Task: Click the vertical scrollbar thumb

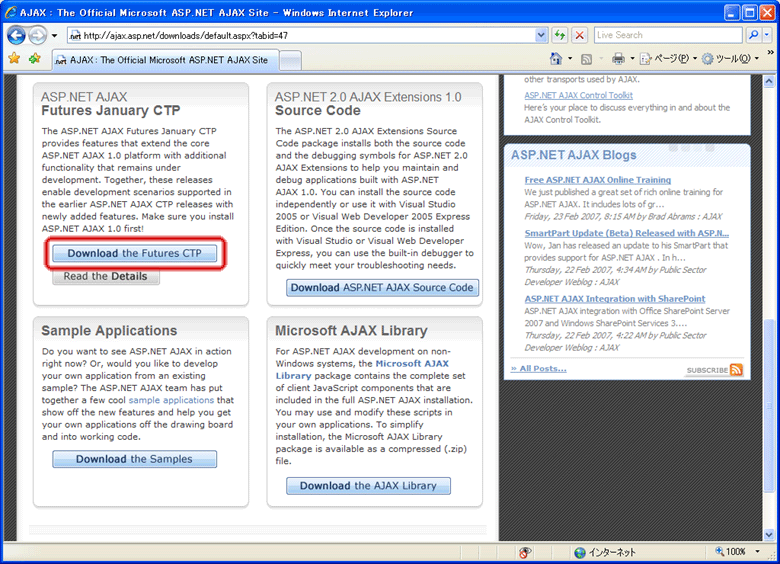Action: pyautogui.click(x=769, y=404)
